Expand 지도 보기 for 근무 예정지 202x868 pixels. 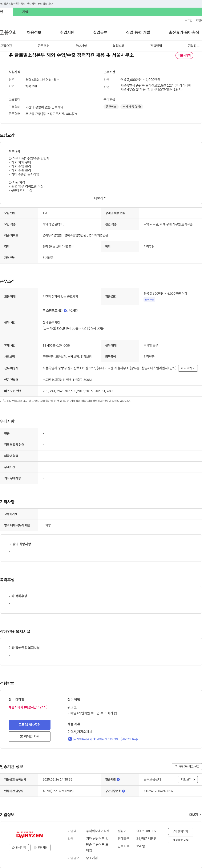coord(188,368)
